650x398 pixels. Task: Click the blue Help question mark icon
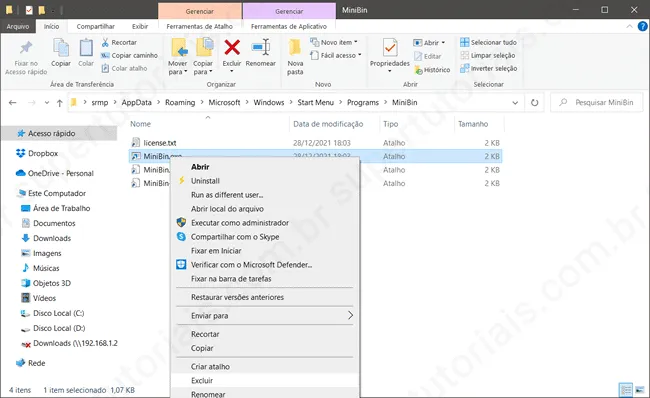(642, 26)
